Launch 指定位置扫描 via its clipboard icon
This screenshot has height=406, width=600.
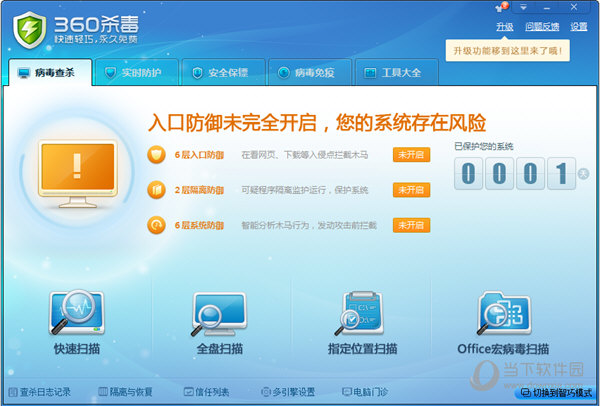(360, 313)
